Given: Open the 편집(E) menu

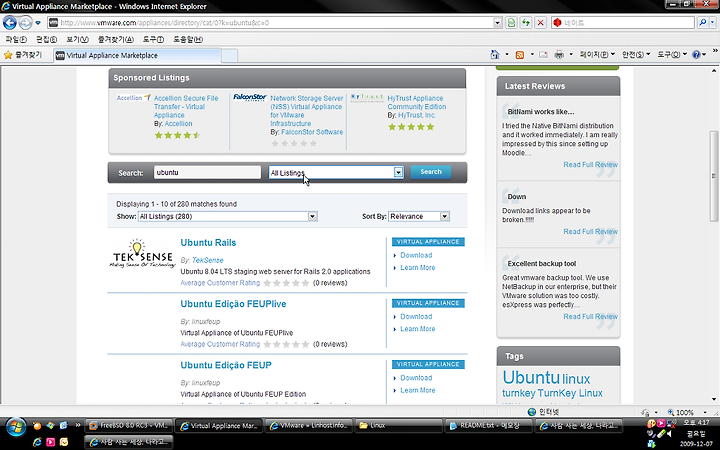Looking at the screenshot, I should (x=46, y=39).
